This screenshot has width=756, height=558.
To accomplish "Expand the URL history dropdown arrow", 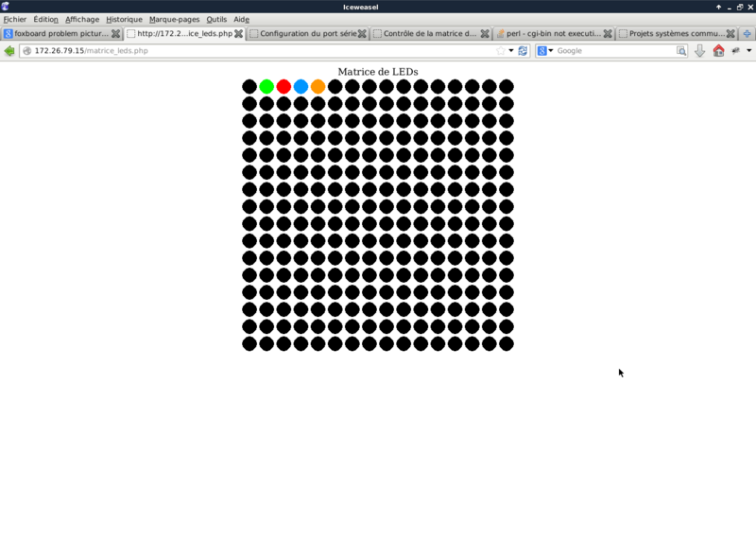I will tap(511, 51).
